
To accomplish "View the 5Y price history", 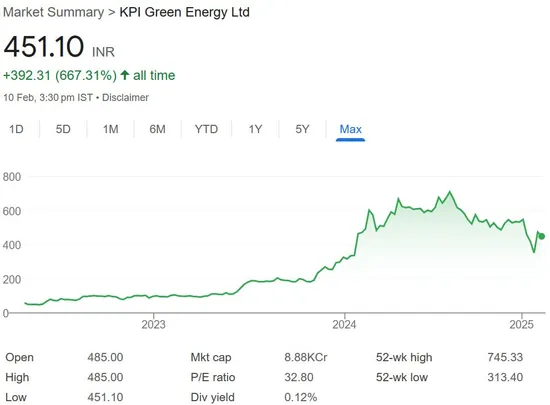I will click(302, 129).
